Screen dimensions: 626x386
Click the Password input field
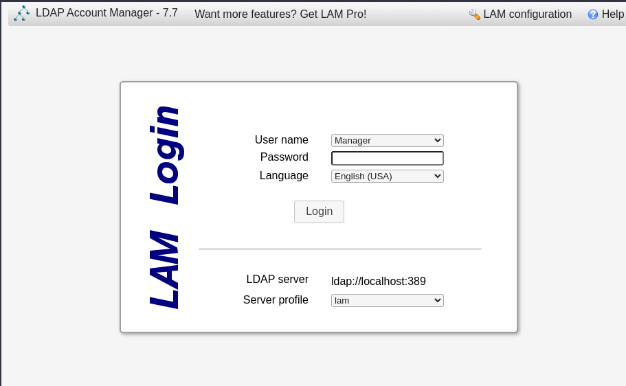[x=387, y=158]
